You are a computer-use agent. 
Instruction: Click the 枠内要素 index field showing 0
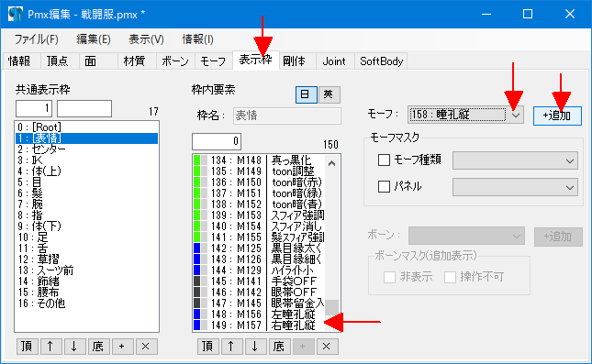[x=217, y=142]
